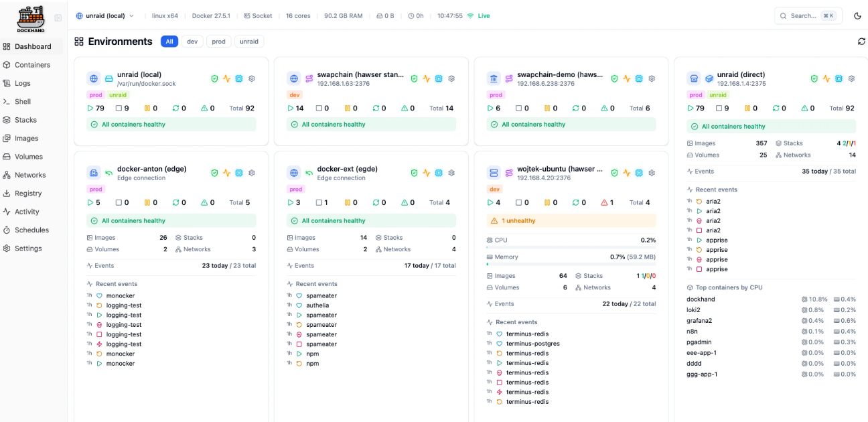Open the unraid (local) environment selector dropdown
This screenshot has width=868, height=422.
tap(105, 15)
